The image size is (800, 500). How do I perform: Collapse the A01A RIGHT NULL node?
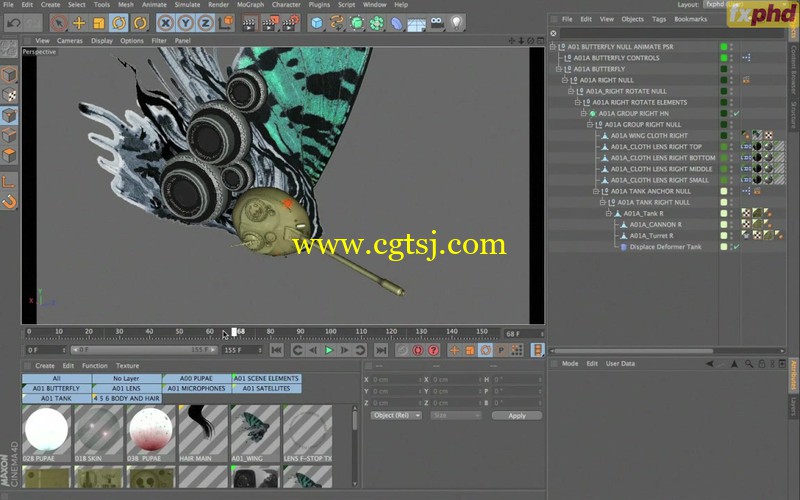[565, 80]
